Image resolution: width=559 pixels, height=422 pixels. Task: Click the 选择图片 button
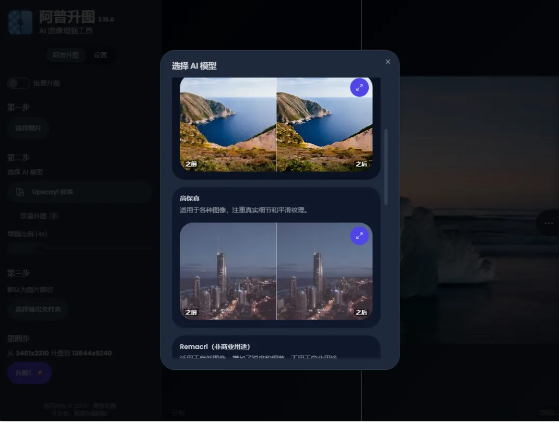[x=28, y=128]
